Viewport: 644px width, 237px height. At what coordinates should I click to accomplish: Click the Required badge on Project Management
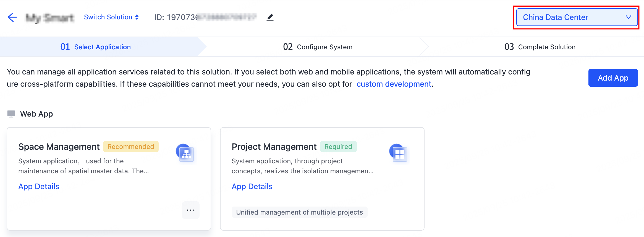[x=338, y=146]
